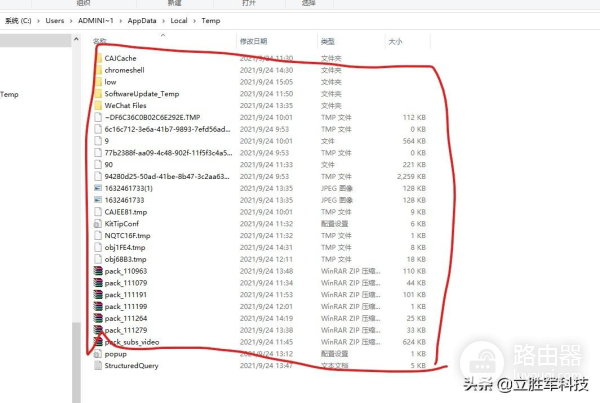Viewport: 600px width, 403px height.
Task: Click the 系统 (C:) breadcrumb segment
Action: (x=18, y=21)
